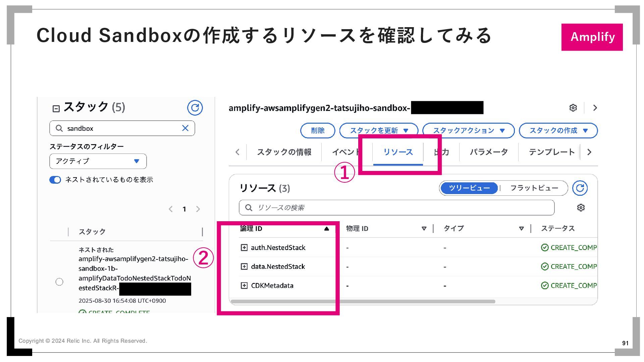Select the フラットビュー view option
This screenshot has height=362, width=644.
click(534, 188)
